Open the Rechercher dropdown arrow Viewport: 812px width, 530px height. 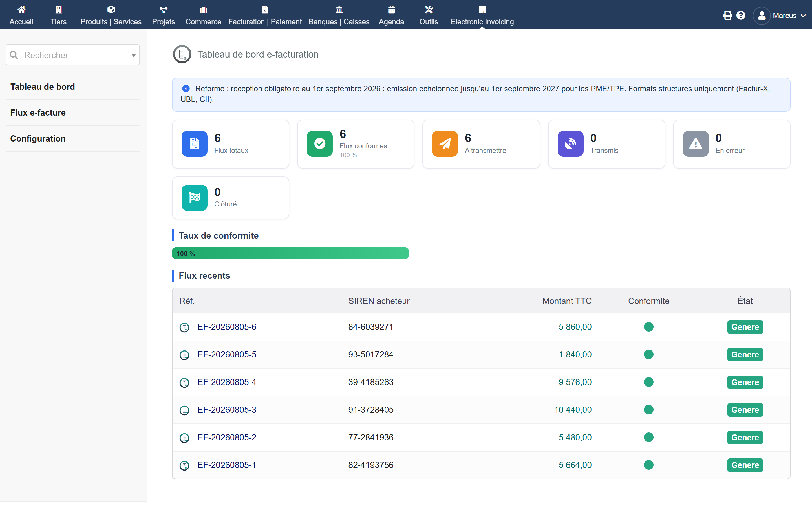point(133,55)
